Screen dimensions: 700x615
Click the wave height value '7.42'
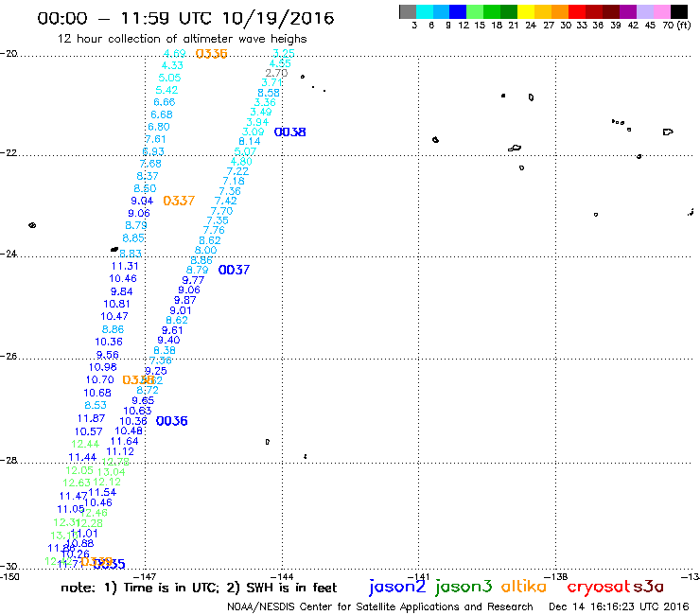pyautogui.click(x=225, y=201)
